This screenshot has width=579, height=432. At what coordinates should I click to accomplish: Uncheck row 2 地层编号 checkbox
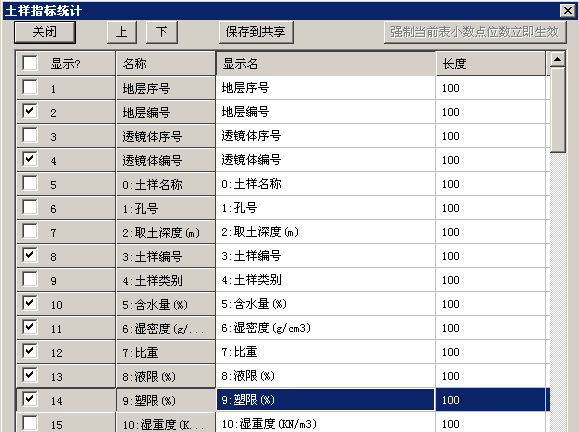click(30, 111)
